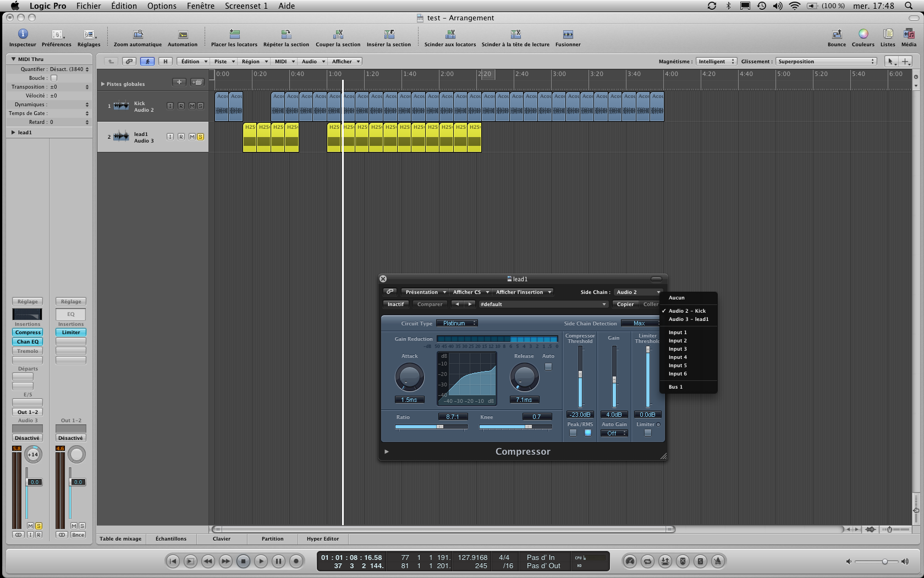Open the Couleurs palette icon

(863, 34)
